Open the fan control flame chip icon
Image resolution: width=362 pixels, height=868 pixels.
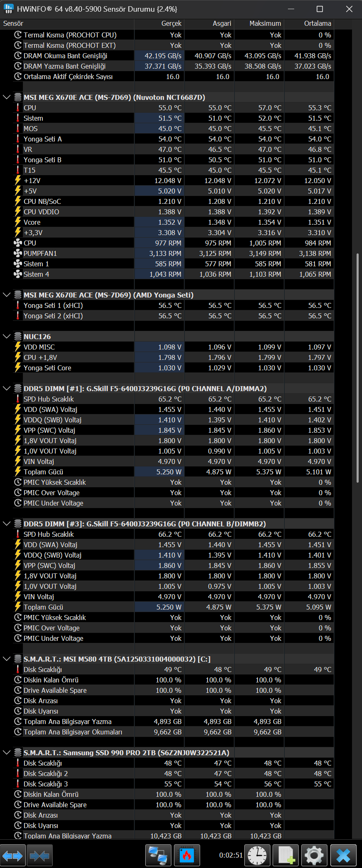[187, 856]
